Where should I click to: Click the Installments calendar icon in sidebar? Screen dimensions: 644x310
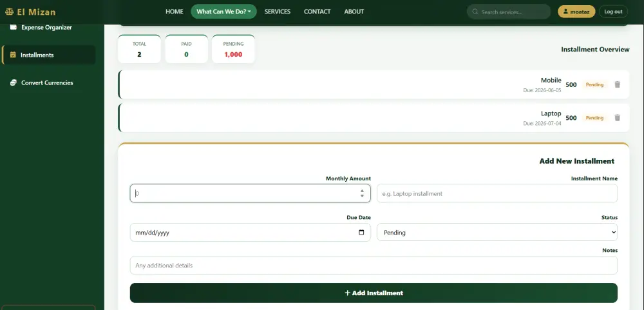point(13,55)
